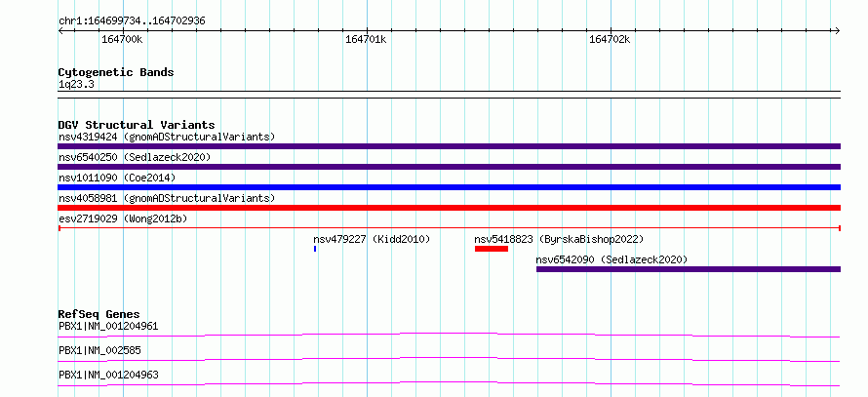This screenshot has height=397, width=868.
Task: Click the 164701k ruler position label
Action: (x=366, y=39)
